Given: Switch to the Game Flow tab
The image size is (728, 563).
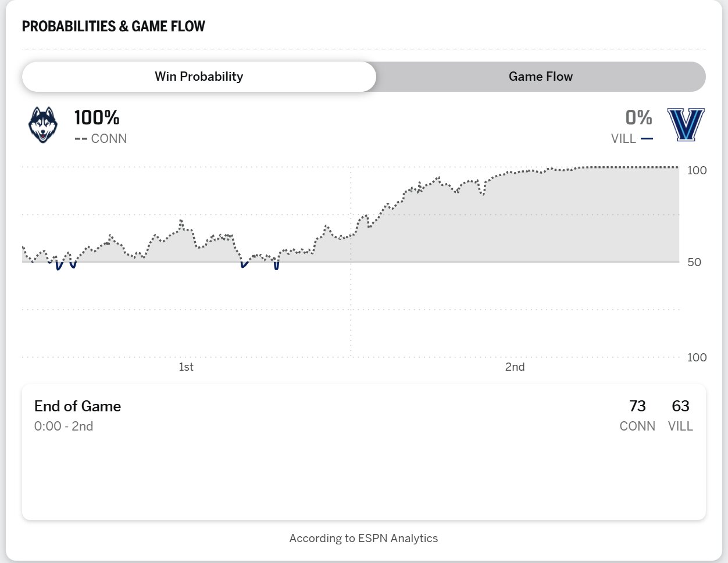Looking at the screenshot, I should pyautogui.click(x=540, y=77).
